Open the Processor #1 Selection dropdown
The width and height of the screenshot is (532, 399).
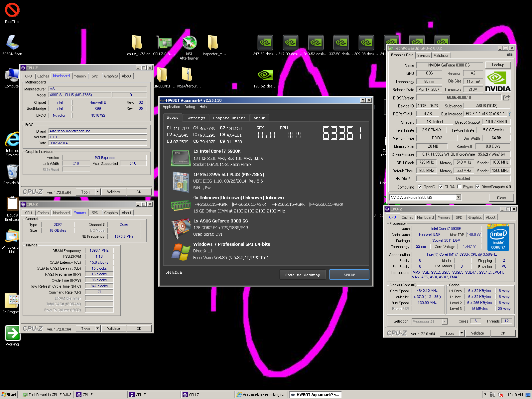(445, 322)
